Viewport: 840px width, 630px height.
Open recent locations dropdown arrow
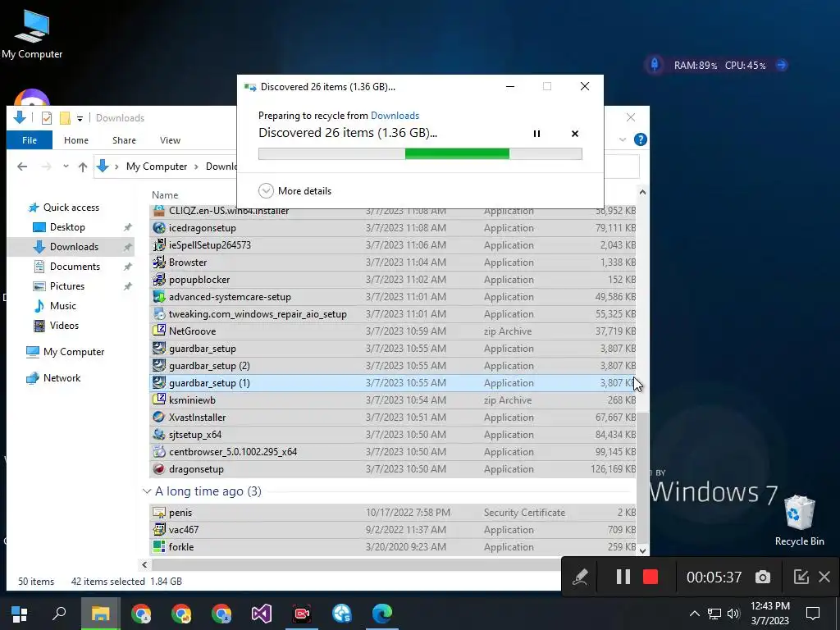pyautogui.click(x=66, y=167)
